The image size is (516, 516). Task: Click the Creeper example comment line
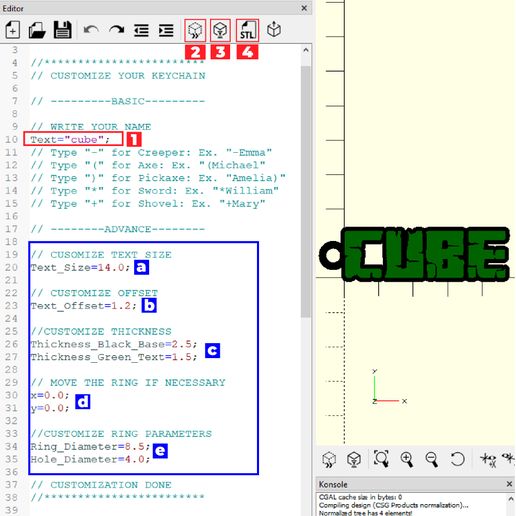(x=151, y=152)
